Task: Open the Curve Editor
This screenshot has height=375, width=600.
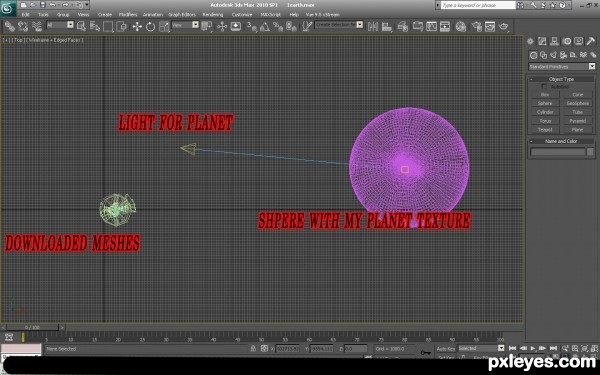Action: (418, 26)
